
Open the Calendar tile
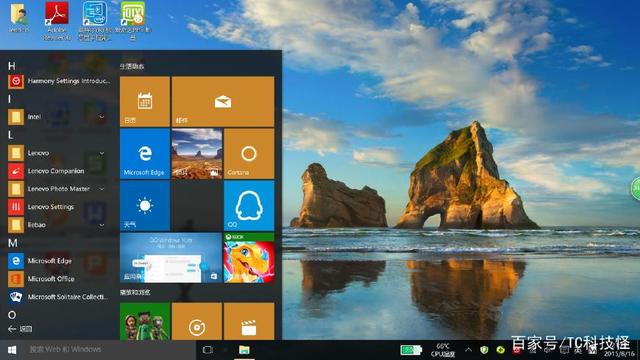[x=145, y=101]
